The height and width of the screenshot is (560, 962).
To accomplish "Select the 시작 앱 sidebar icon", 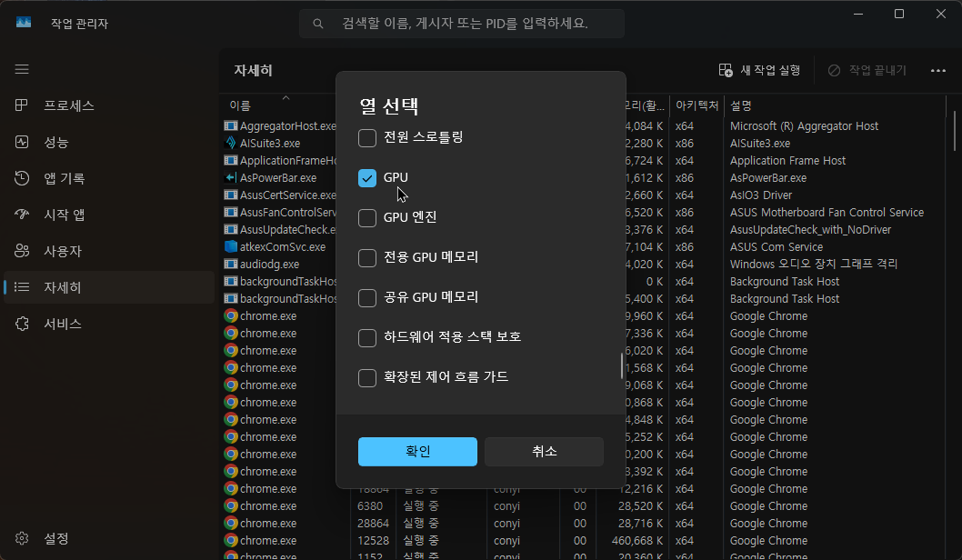I will [22, 215].
